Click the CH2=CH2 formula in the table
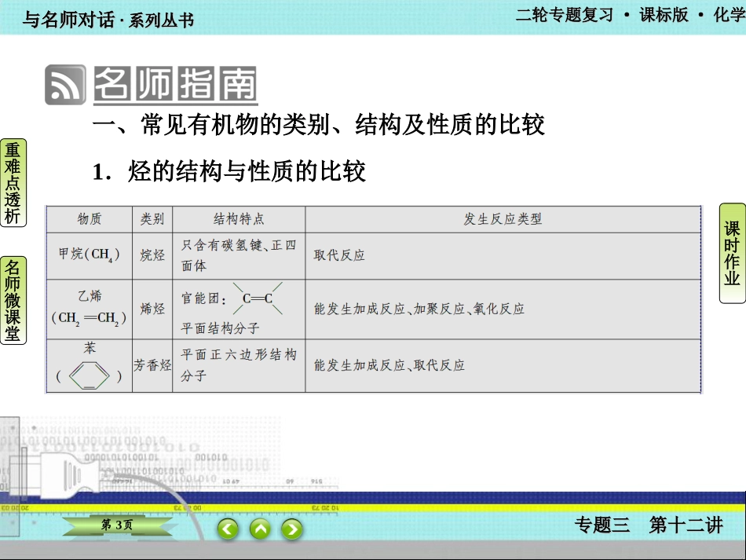Viewport: 746px width, 560px height. pyautogui.click(x=89, y=318)
